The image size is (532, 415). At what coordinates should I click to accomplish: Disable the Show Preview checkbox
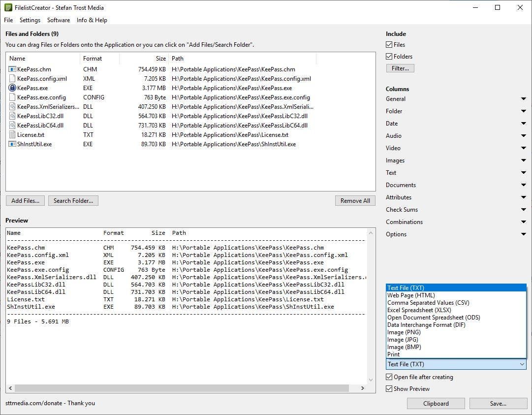click(x=389, y=389)
